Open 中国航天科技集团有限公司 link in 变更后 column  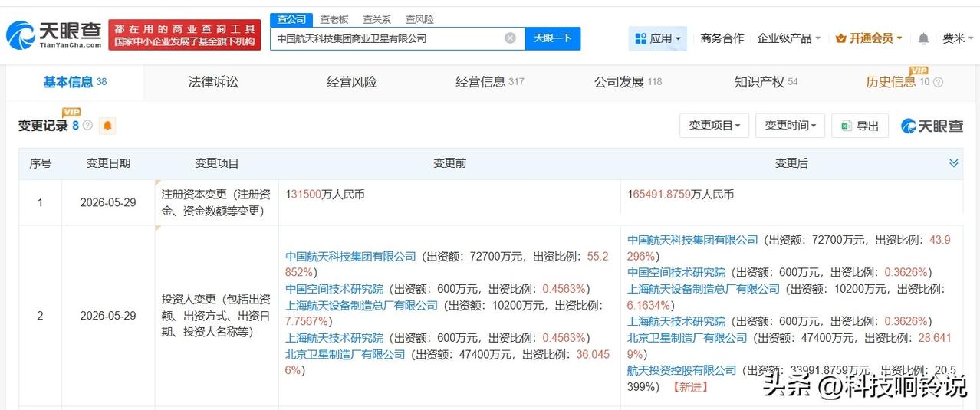[692, 240]
